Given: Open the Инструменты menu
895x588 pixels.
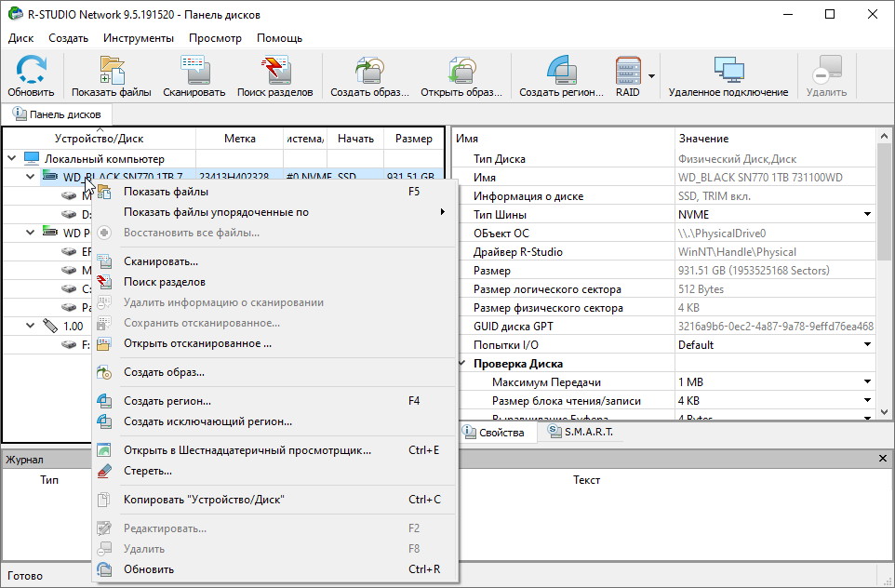Looking at the screenshot, I should [139, 38].
